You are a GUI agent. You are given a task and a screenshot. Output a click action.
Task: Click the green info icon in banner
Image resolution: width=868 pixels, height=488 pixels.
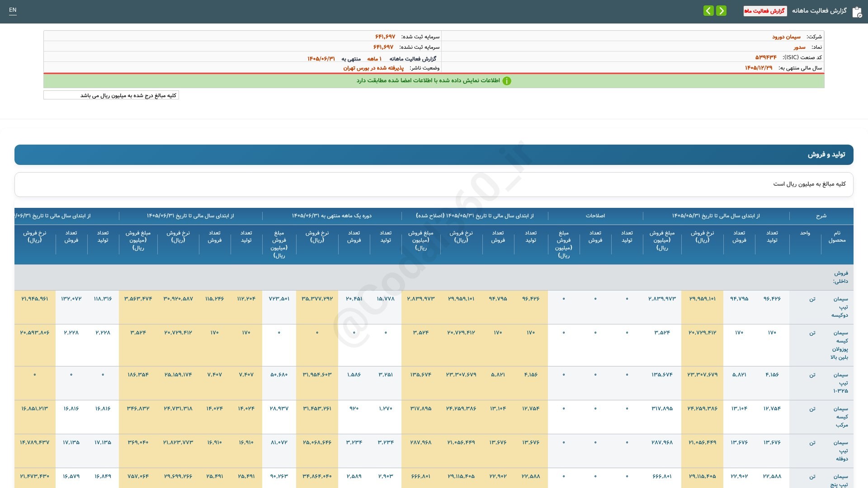coord(507,81)
